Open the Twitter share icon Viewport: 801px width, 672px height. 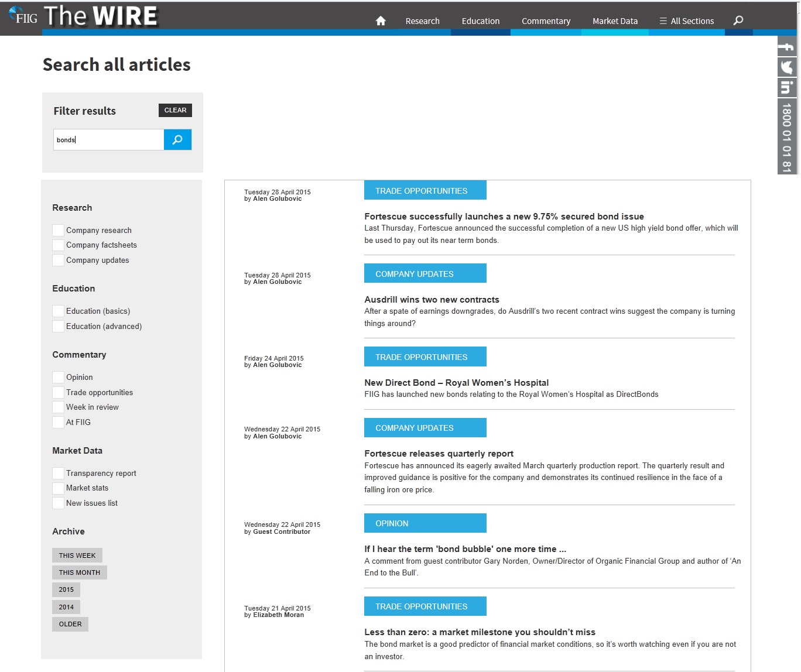[x=786, y=67]
